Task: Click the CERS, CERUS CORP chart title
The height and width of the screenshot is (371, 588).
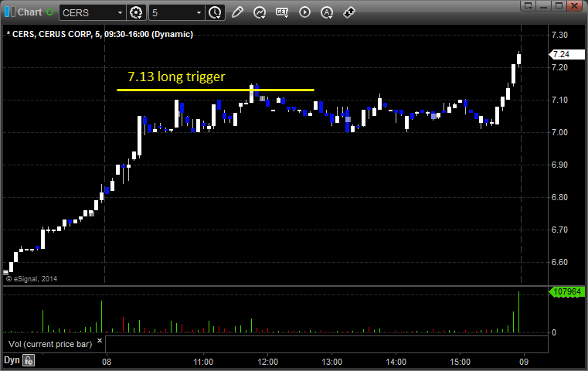Action: tap(100, 34)
